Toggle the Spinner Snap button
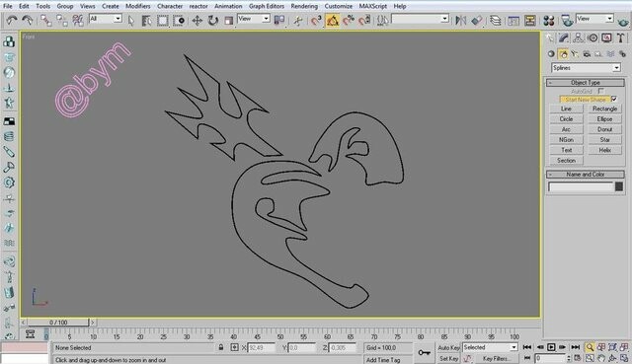 coord(364,20)
